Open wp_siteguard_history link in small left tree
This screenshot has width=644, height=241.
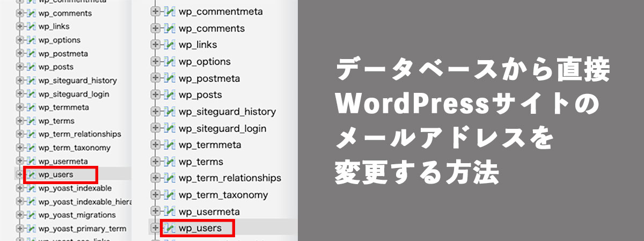pyautogui.click(x=77, y=80)
